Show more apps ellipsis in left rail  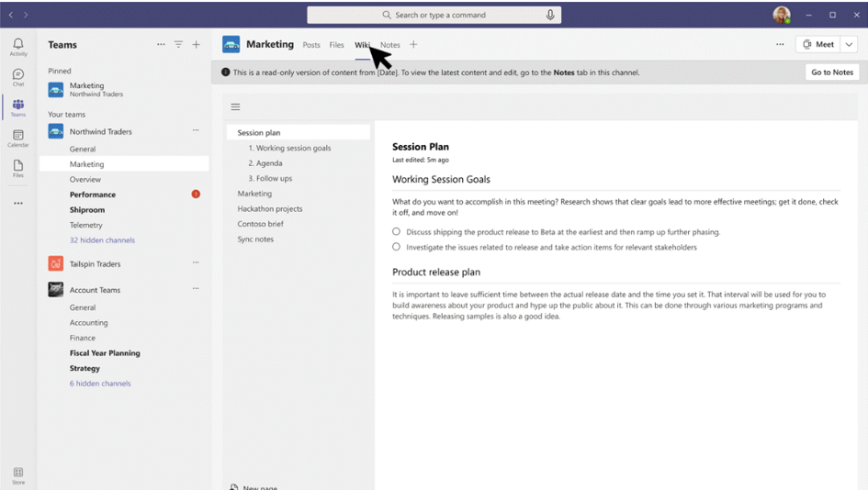click(x=18, y=203)
